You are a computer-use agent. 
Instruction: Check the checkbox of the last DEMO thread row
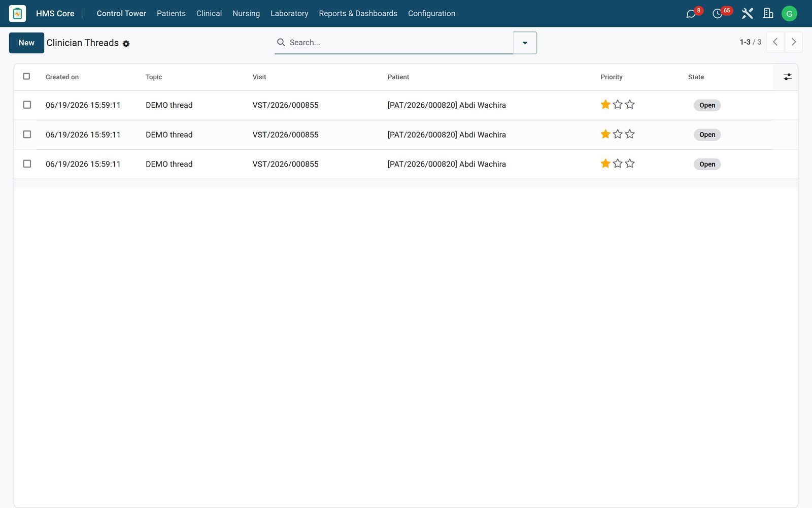point(27,164)
